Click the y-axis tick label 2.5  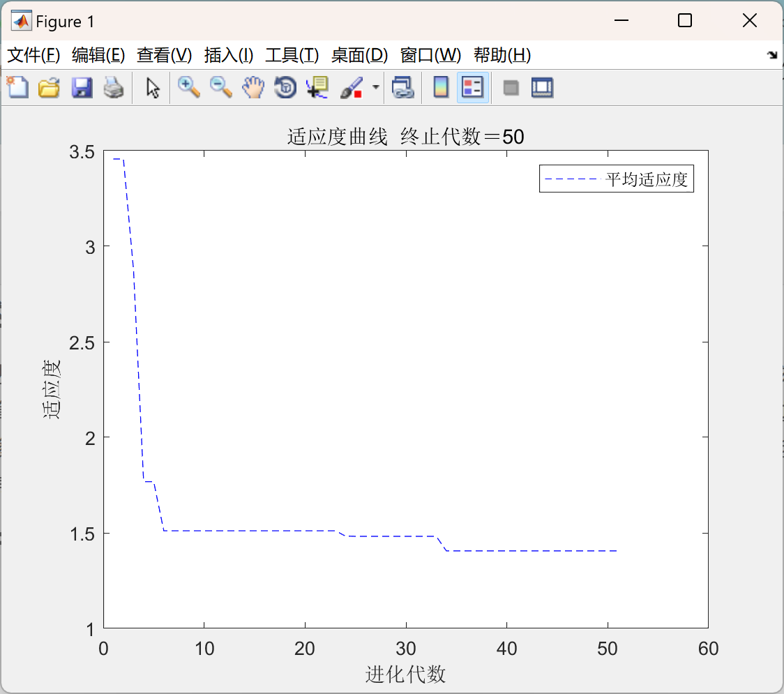(82, 343)
